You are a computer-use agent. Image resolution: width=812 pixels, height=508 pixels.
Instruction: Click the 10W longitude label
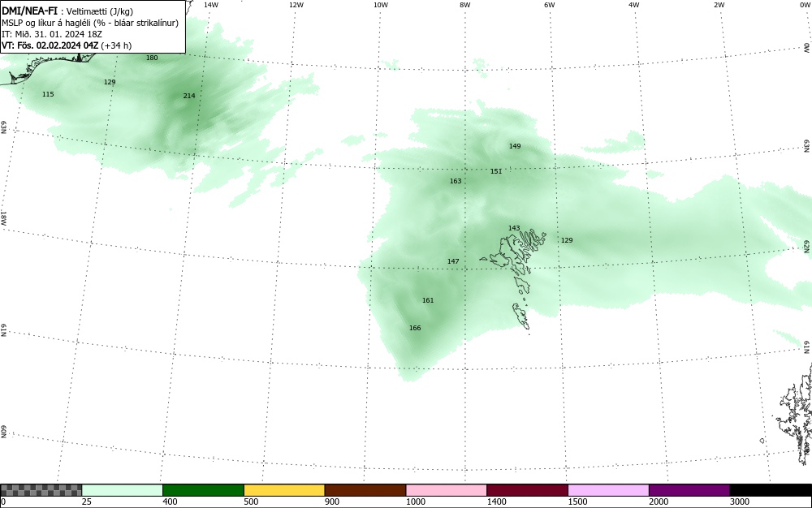point(381,5)
